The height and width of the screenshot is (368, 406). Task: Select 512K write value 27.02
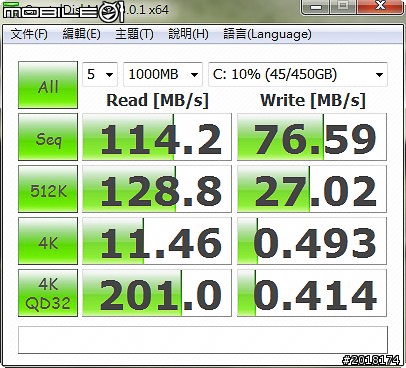click(x=312, y=189)
